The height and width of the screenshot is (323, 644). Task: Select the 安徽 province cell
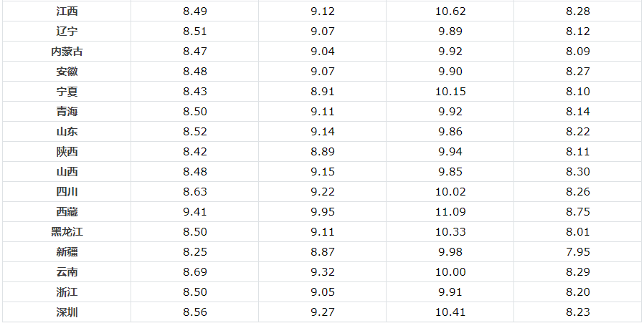[x=67, y=72]
